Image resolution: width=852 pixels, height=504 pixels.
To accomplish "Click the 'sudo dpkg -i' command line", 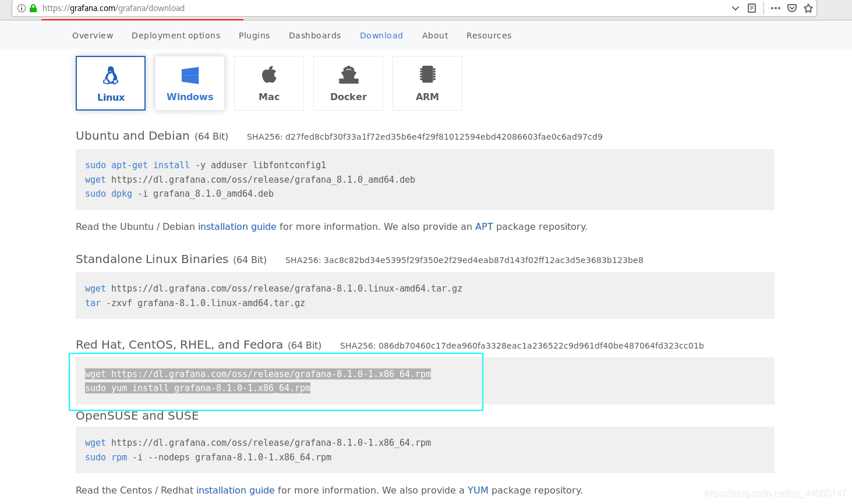I will coord(179,194).
